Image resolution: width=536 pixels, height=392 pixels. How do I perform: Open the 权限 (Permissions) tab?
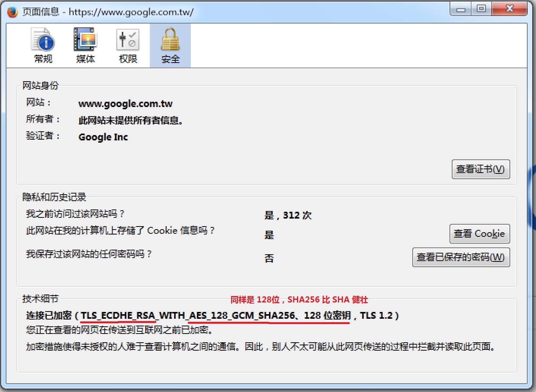click(128, 46)
